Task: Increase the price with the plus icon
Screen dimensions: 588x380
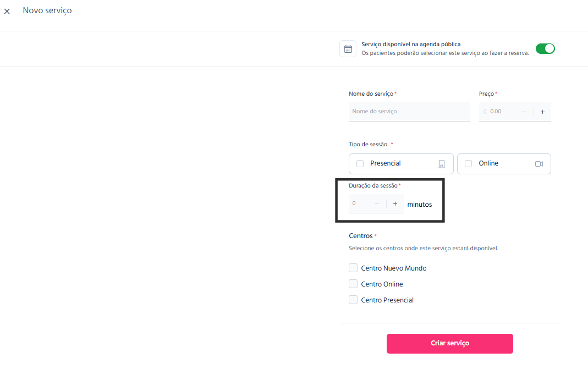Action: [542, 112]
